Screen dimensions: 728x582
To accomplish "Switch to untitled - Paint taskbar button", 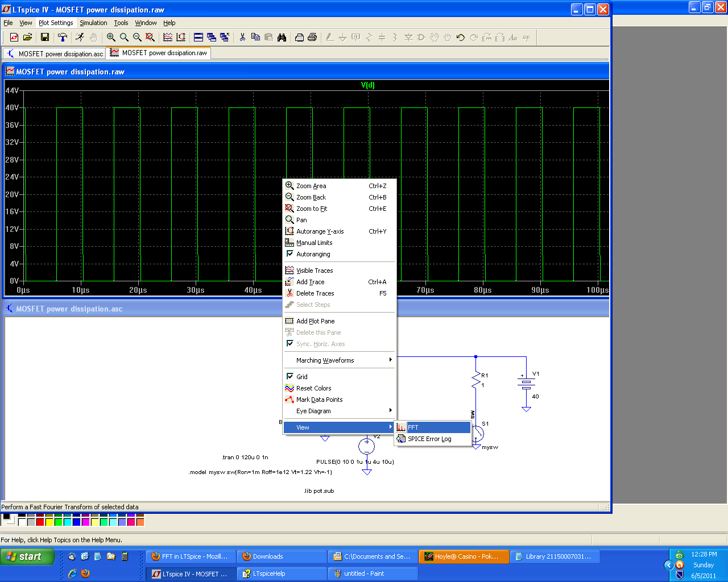I will click(373, 573).
